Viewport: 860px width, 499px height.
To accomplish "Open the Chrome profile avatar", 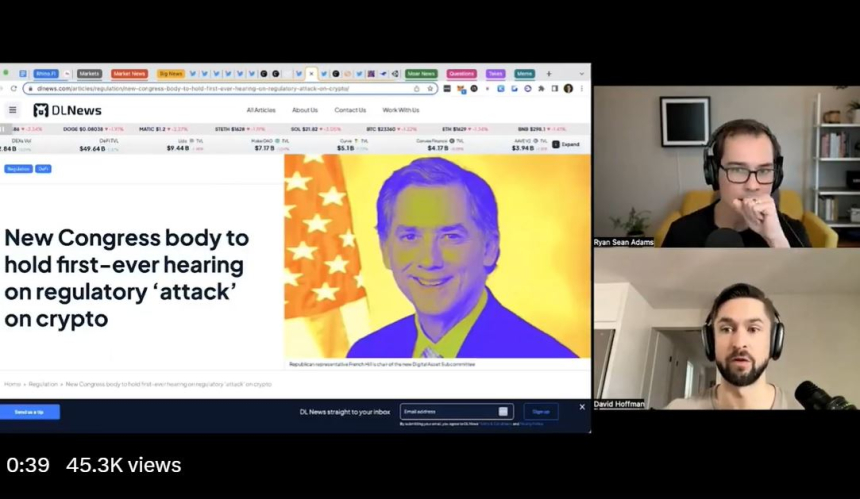I will [x=568, y=88].
